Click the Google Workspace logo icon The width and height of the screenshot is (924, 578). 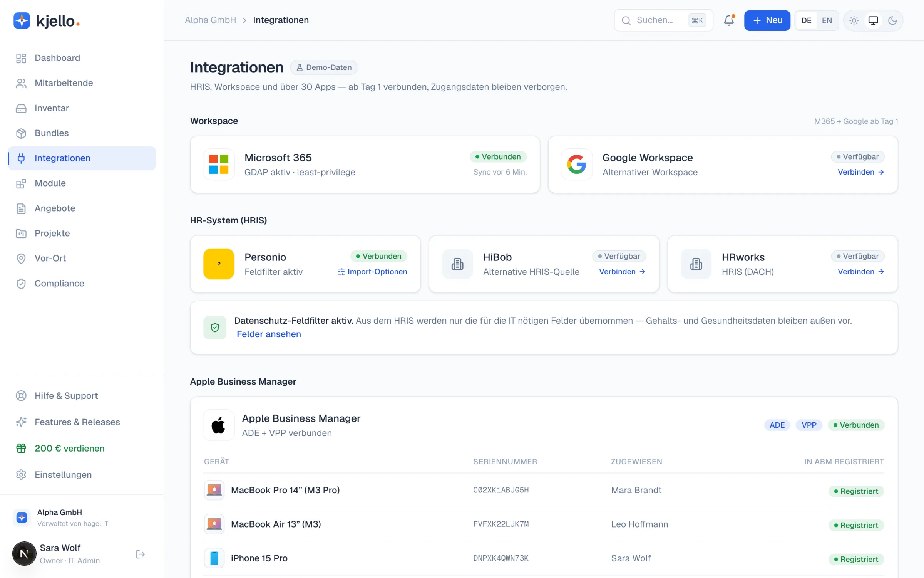pyautogui.click(x=576, y=165)
